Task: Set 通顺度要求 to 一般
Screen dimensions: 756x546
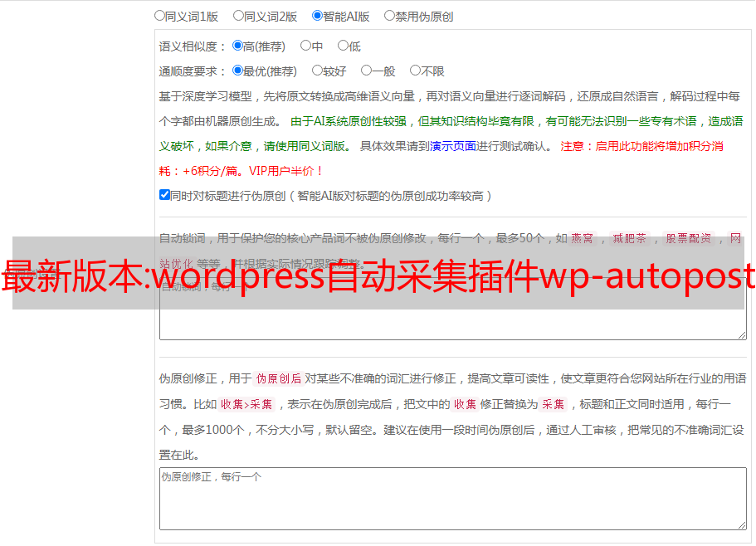Action: tap(367, 71)
